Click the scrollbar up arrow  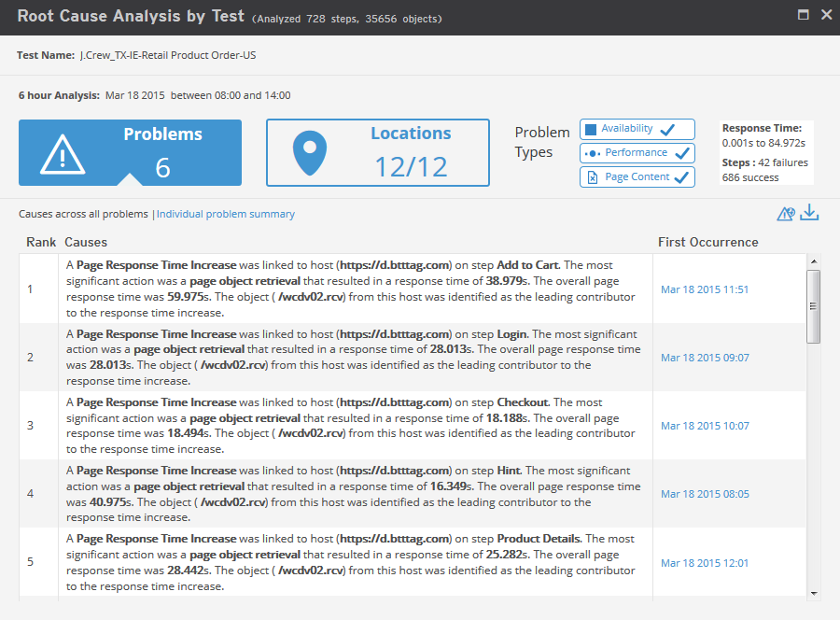814,261
